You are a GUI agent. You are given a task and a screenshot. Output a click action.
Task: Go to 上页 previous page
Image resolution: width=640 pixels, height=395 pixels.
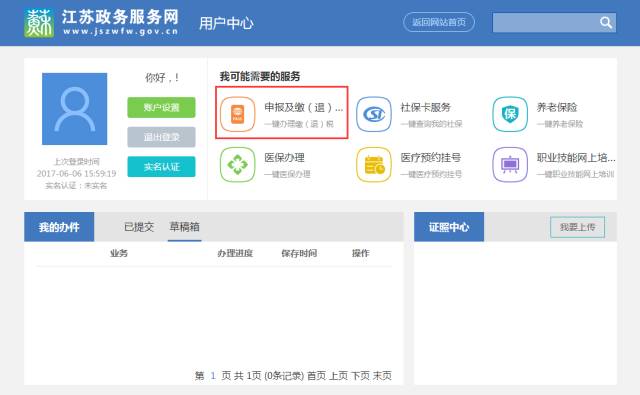tap(338, 375)
